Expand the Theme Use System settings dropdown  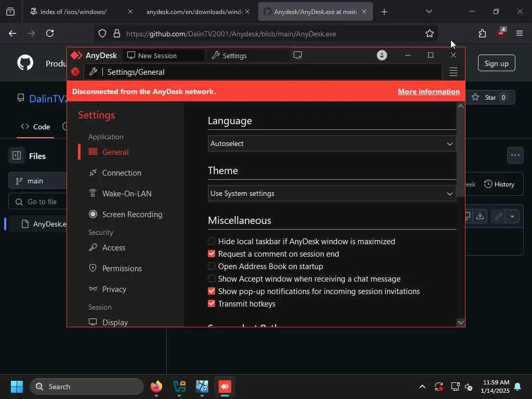click(331, 193)
